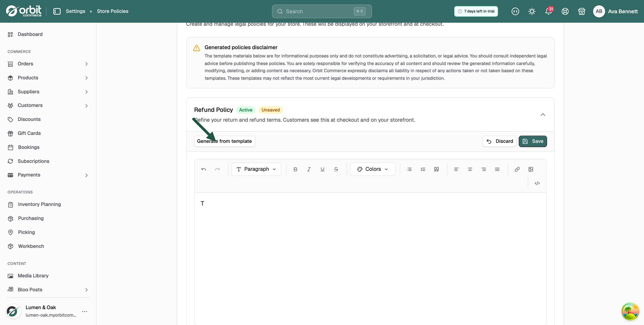This screenshot has width=644, height=325.
Task: Align text center
Action: point(470,169)
